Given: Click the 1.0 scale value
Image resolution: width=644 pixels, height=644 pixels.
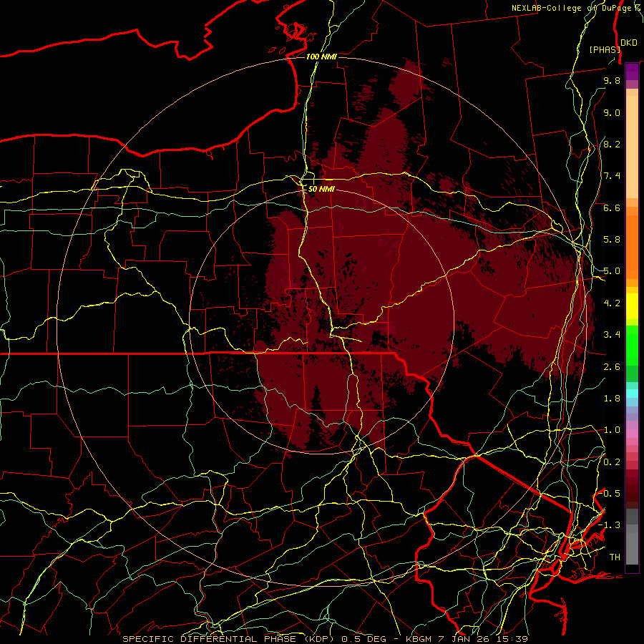Looking at the screenshot, I should [612, 430].
